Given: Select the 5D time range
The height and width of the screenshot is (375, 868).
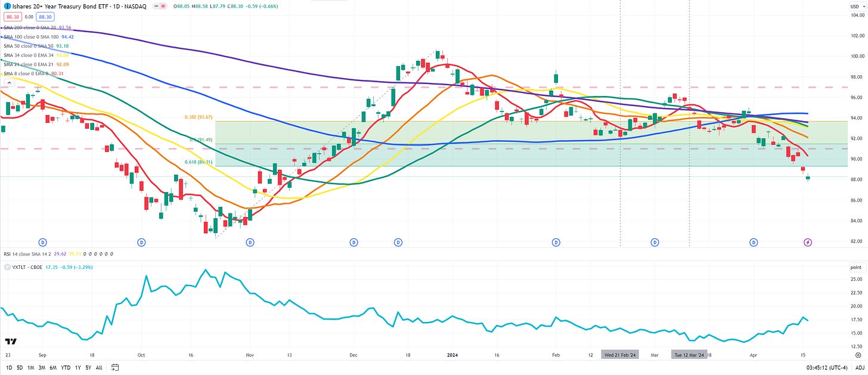Looking at the screenshot, I should [20, 367].
